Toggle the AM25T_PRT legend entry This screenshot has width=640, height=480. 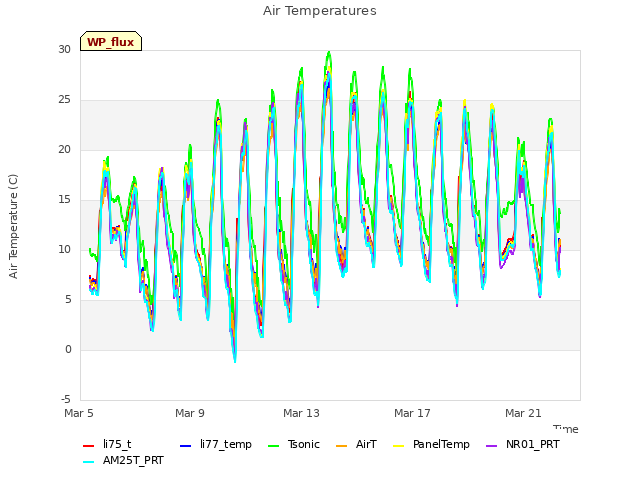123,460
